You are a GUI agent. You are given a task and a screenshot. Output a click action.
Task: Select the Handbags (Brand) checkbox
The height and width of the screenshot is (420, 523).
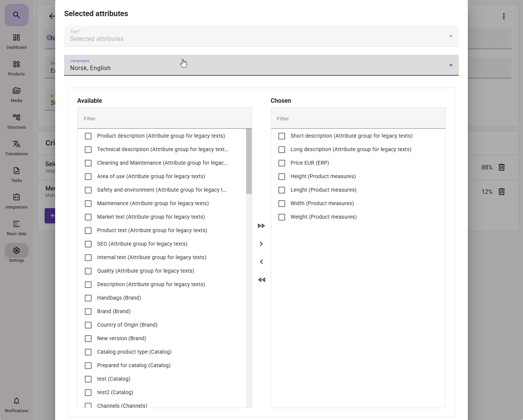pyautogui.click(x=88, y=298)
